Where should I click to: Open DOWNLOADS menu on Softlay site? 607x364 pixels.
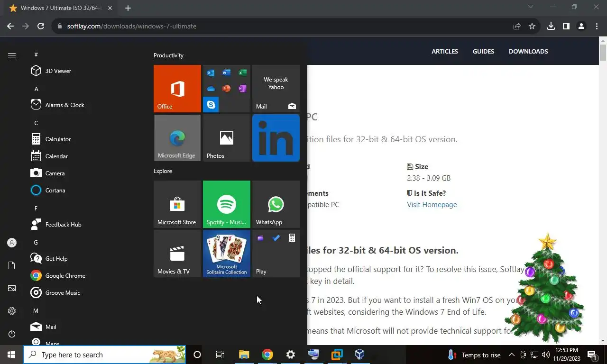528,51
